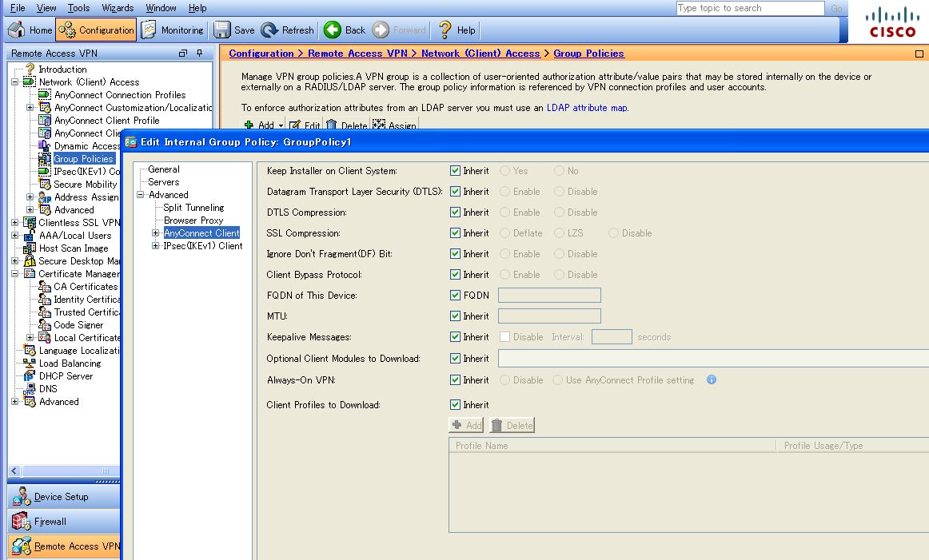Image resolution: width=929 pixels, height=560 pixels.
Task: Open the Tools menu
Action: pyautogui.click(x=78, y=8)
